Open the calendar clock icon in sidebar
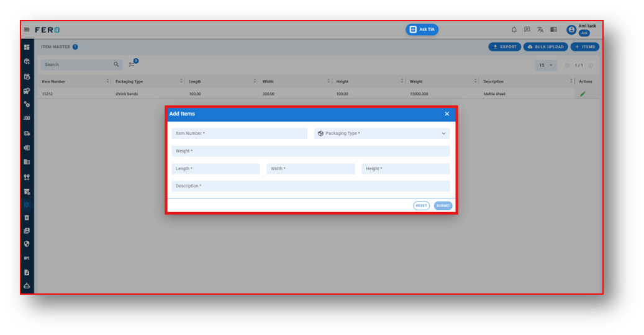This screenshot has width=644, height=335. (x=27, y=77)
